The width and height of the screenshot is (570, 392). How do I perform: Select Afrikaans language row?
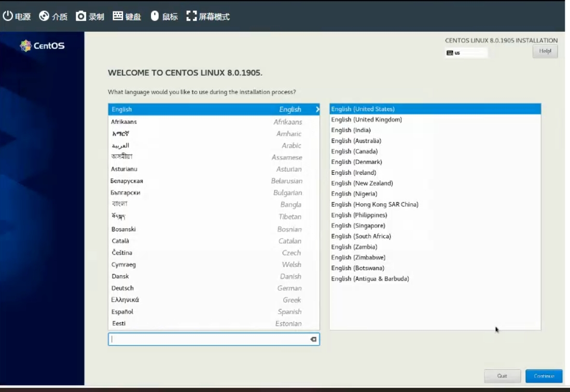point(214,122)
